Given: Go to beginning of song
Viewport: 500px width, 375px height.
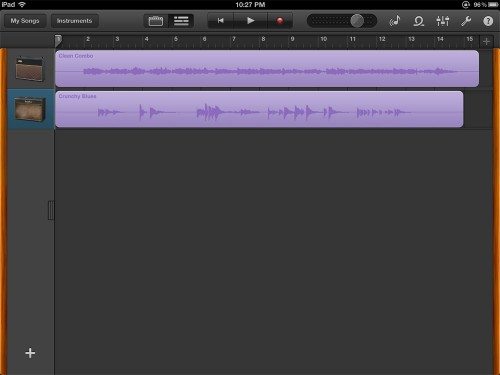Looking at the screenshot, I should [x=220, y=21].
